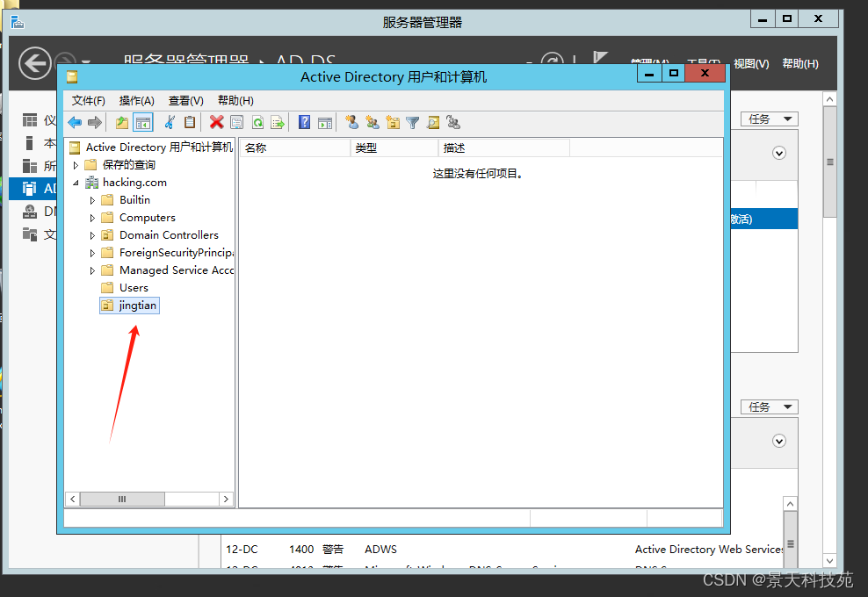Click the blue Help question mark icon
868x597 pixels.
pos(304,122)
